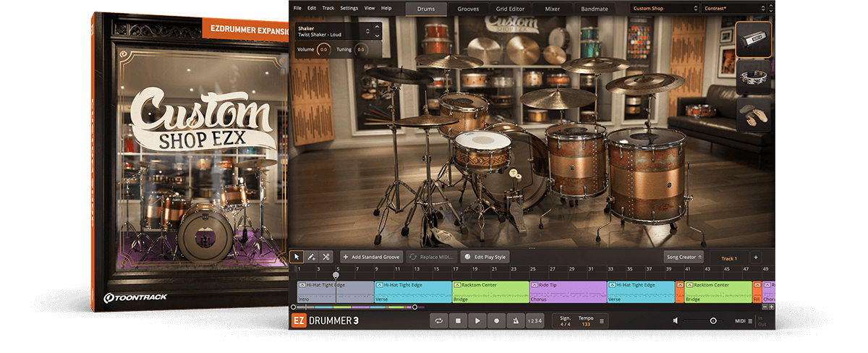This screenshot has width=868, height=353.
Task: Toggle the 1234 count-in button
Action: pyautogui.click(x=534, y=320)
